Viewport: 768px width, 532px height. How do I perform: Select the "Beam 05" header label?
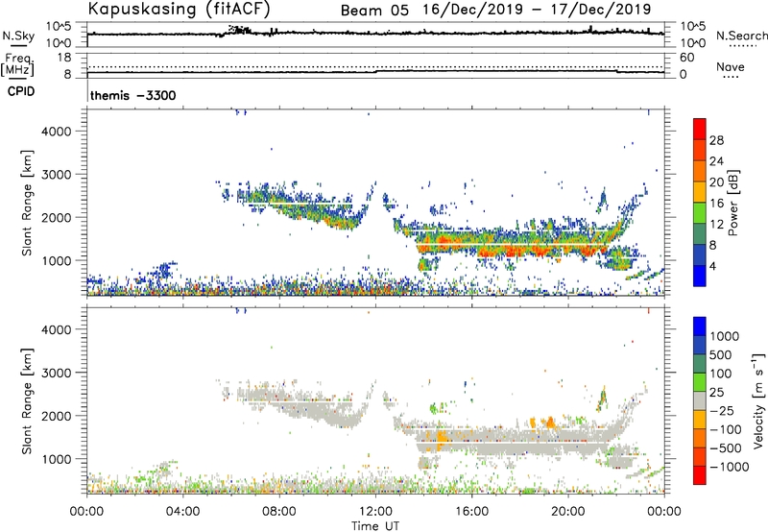pyautogui.click(x=374, y=11)
